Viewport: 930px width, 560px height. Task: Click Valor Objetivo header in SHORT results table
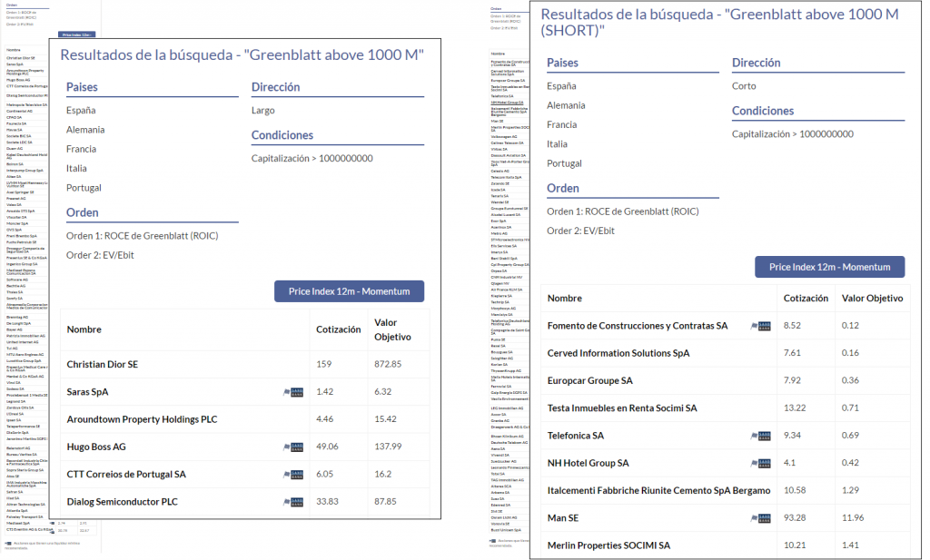click(x=872, y=298)
